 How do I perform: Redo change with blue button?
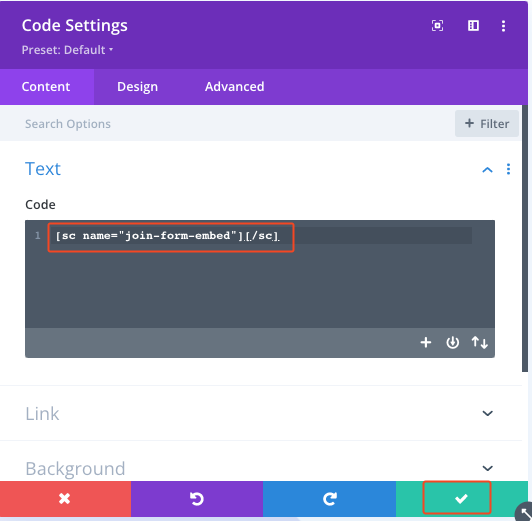click(x=329, y=499)
